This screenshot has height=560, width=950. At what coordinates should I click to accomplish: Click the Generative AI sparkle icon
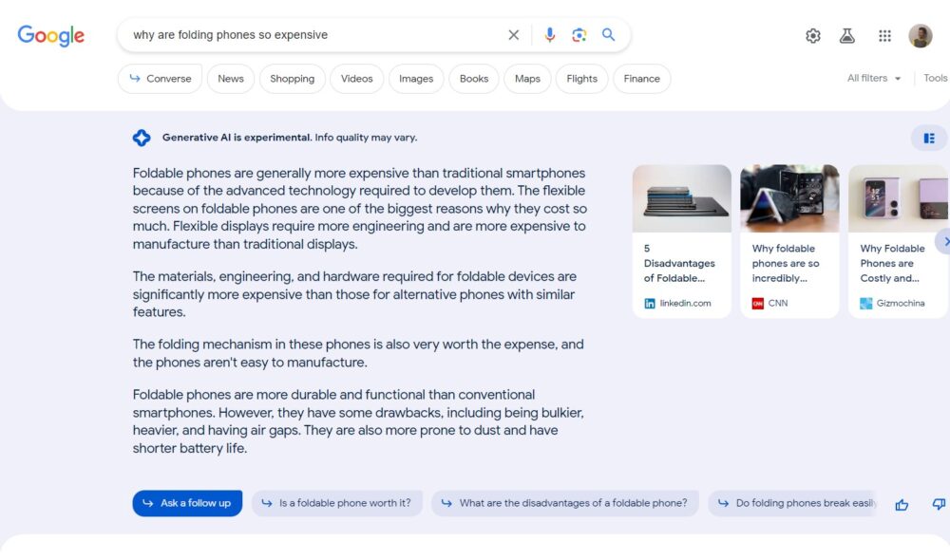(x=141, y=137)
